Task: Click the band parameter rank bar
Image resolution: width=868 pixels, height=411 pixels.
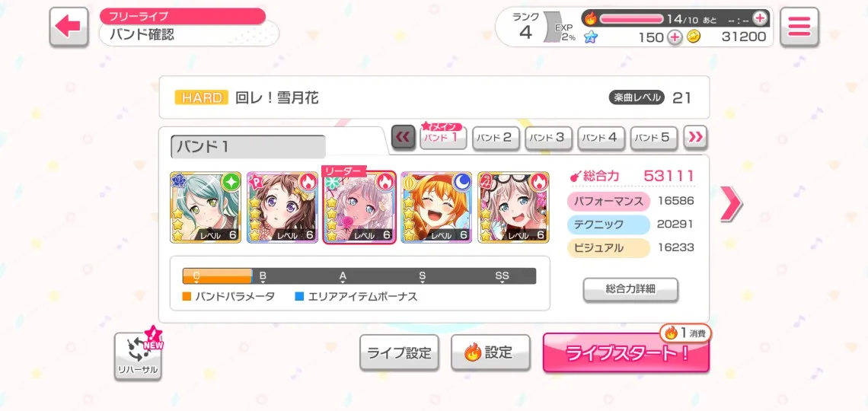Action: pos(359,276)
